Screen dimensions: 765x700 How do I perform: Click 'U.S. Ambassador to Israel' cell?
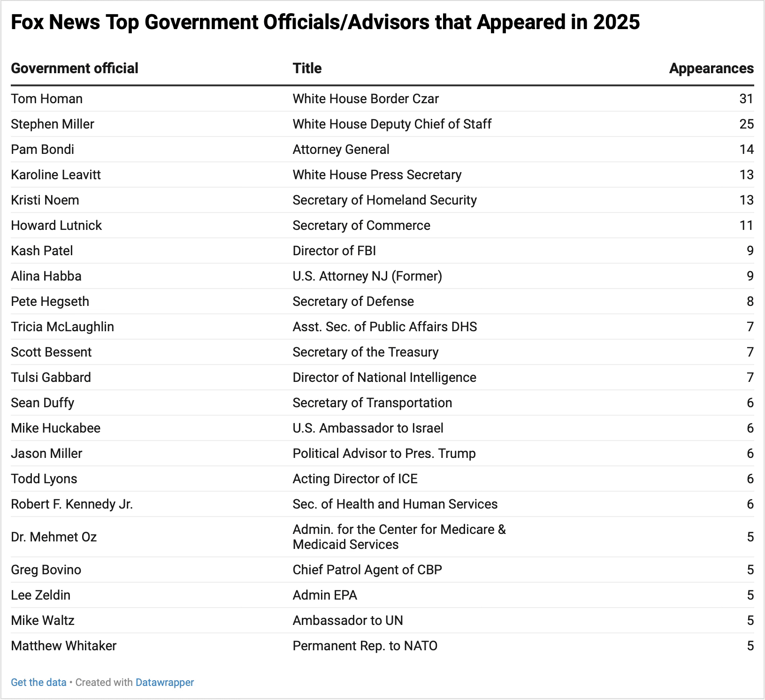click(x=368, y=428)
